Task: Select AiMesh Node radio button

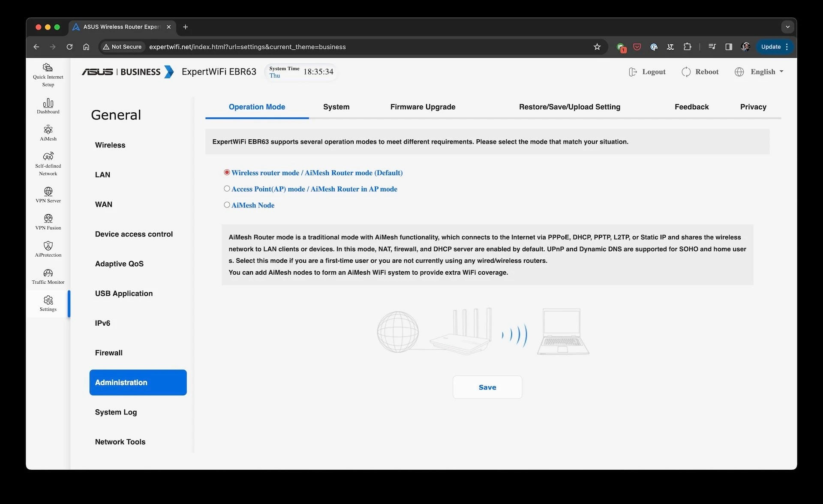Action: (x=227, y=205)
